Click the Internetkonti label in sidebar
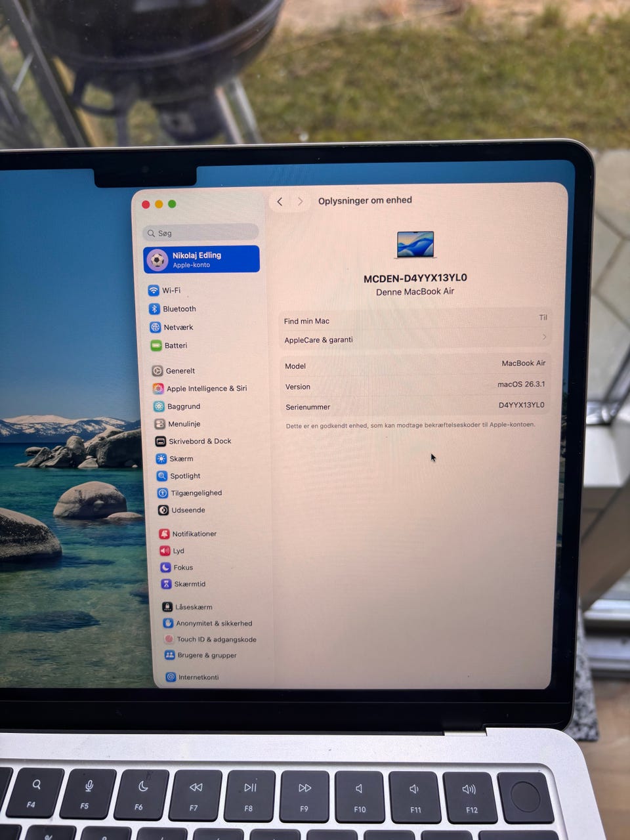The image size is (630, 840). click(x=199, y=677)
